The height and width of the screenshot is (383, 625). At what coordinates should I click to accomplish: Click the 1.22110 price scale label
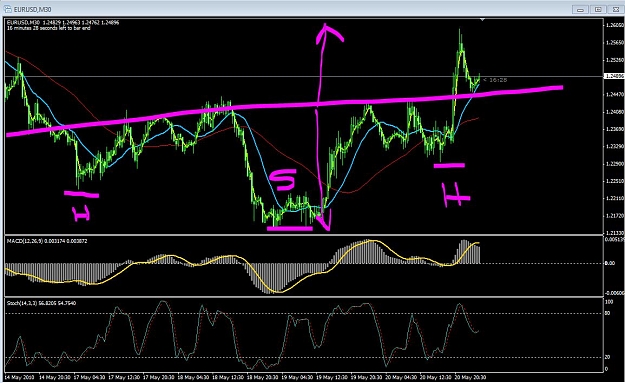pos(614,198)
